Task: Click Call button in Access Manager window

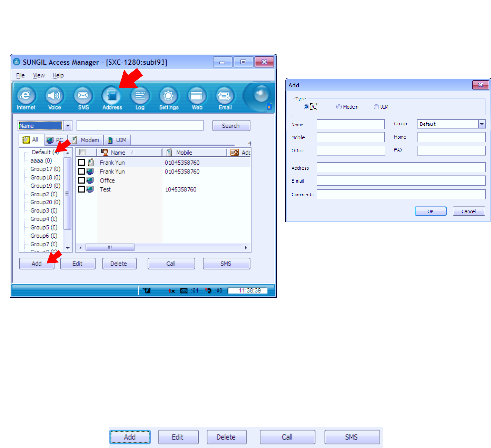Action: (171, 264)
